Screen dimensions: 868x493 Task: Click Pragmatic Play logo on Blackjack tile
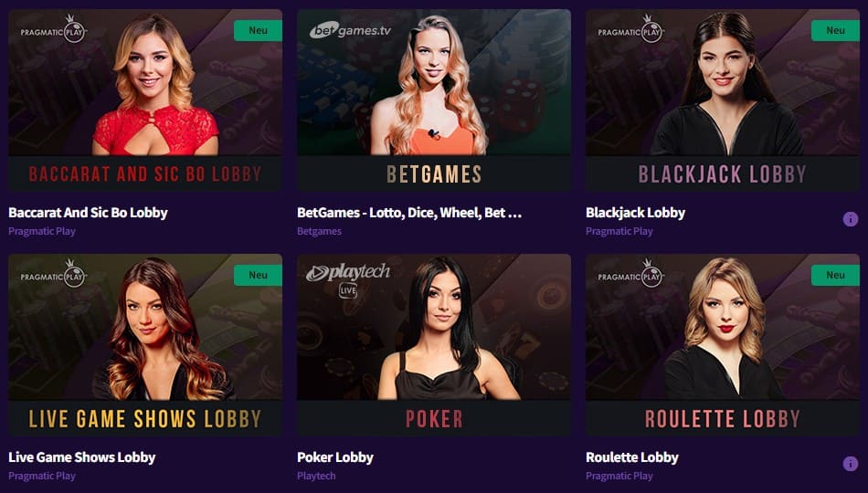[x=631, y=28]
